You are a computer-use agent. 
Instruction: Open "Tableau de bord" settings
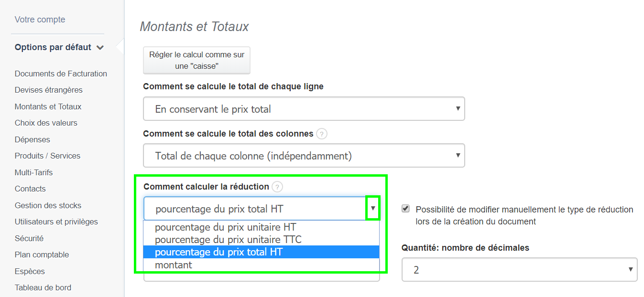point(43,287)
